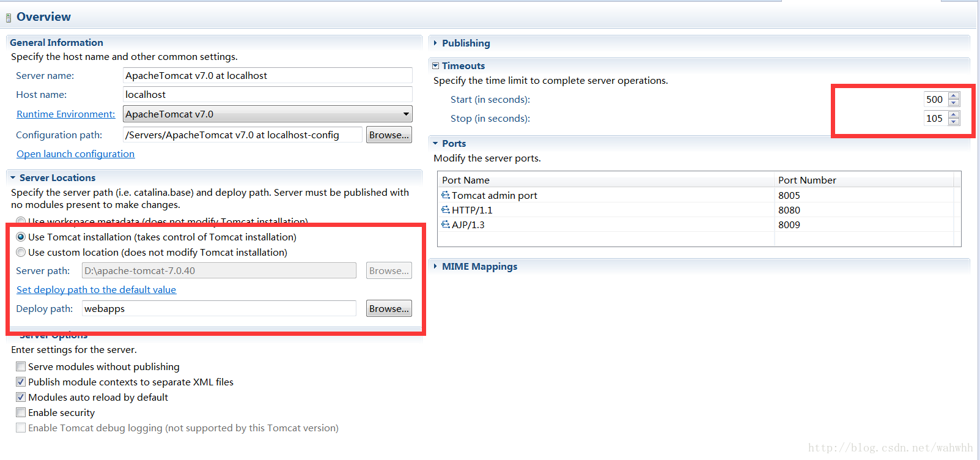Click the Configuration path field
This screenshot has height=460, width=980.
[x=243, y=135]
